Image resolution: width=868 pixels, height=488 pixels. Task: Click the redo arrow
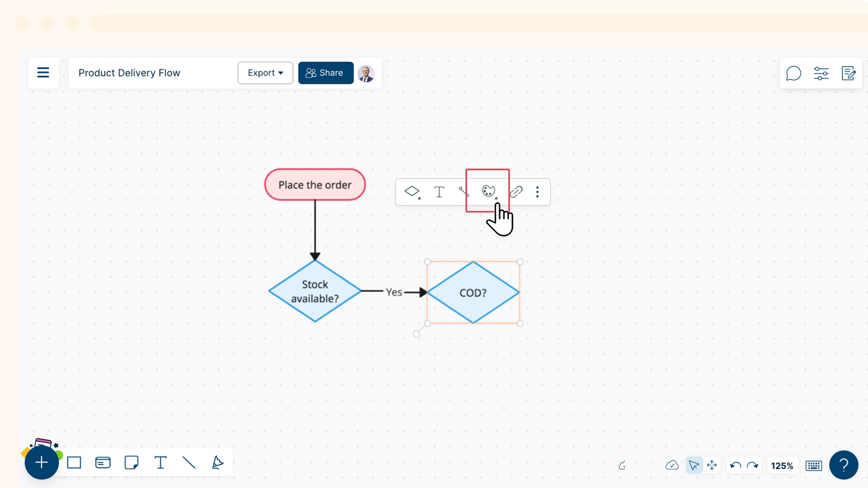coord(752,465)
